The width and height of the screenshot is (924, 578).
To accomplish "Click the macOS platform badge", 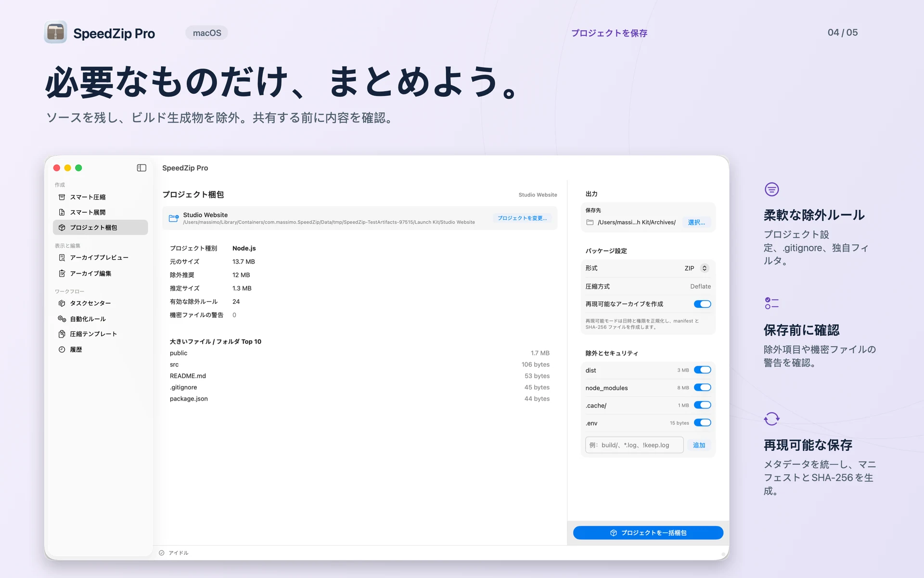I will [207, 33].
